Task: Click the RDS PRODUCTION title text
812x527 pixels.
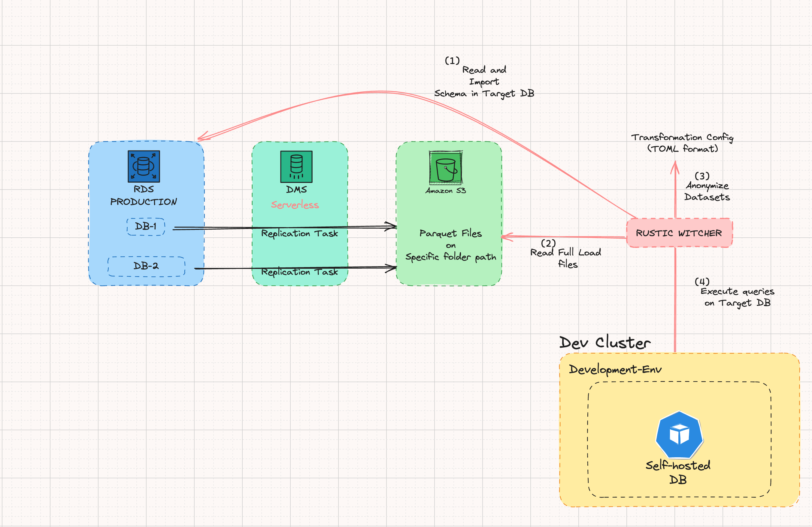Action: click(144, 196)
